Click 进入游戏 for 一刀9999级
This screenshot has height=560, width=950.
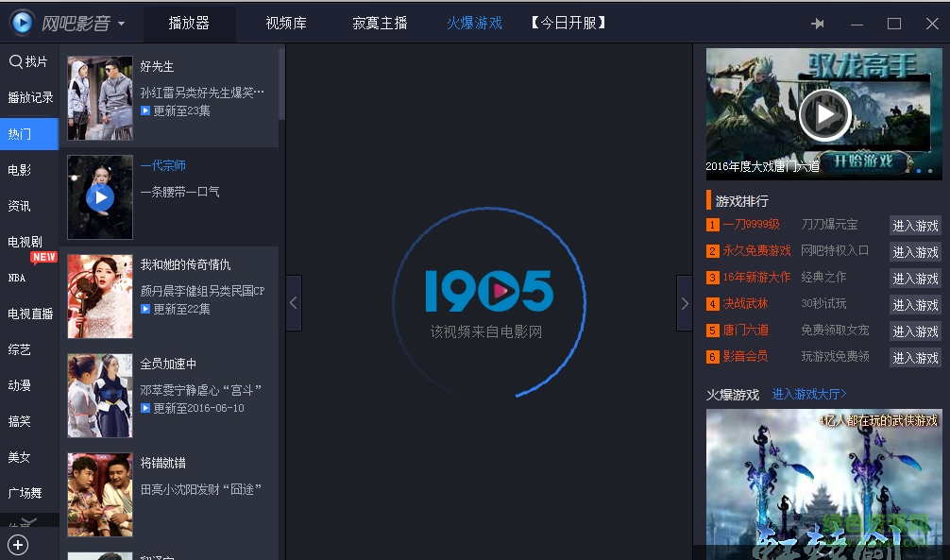click(x=914, y=226)
